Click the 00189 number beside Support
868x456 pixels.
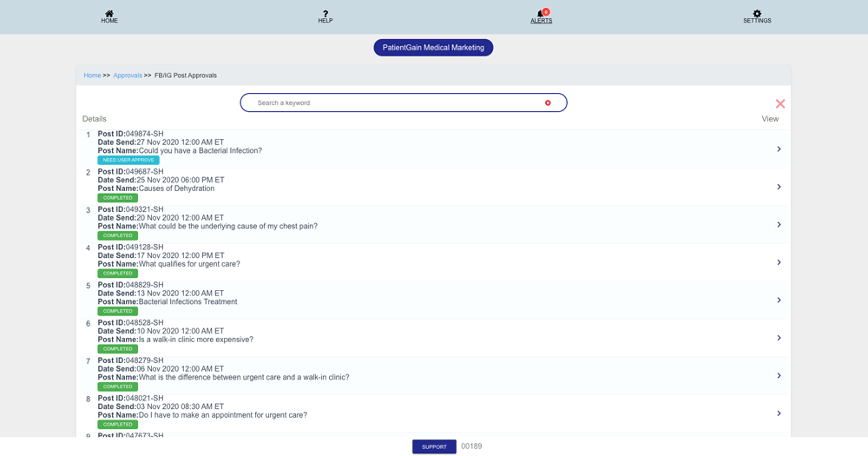471,446
